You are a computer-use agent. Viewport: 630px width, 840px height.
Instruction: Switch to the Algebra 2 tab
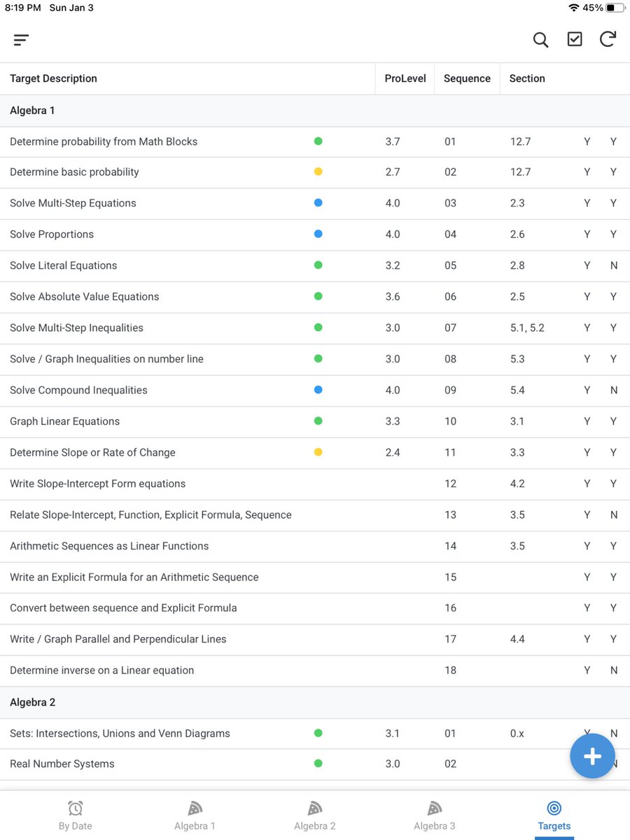[314, 815]
